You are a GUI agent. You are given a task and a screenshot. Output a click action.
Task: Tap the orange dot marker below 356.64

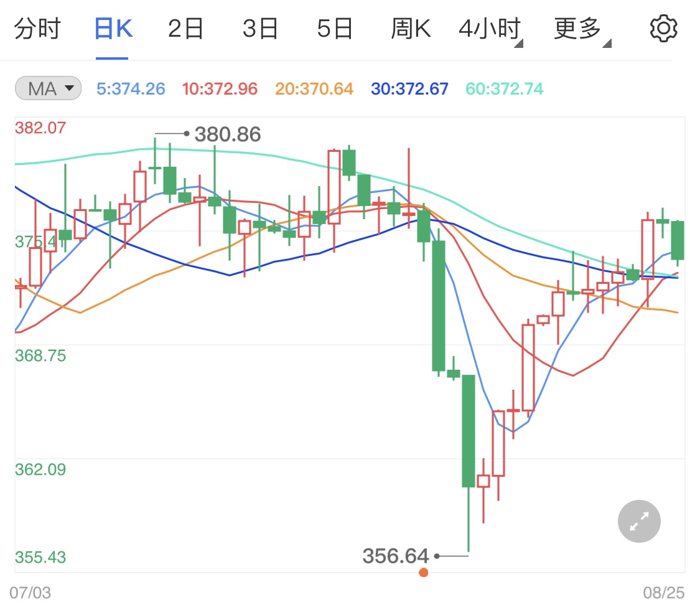click(x=424, y=572)
